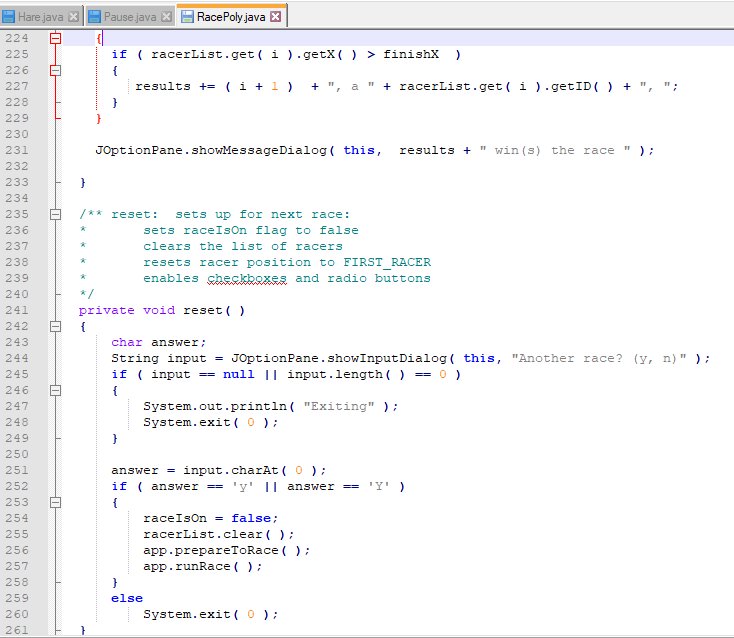
Task: Collapse the reset method body at line 242
Action: point(55,326)
